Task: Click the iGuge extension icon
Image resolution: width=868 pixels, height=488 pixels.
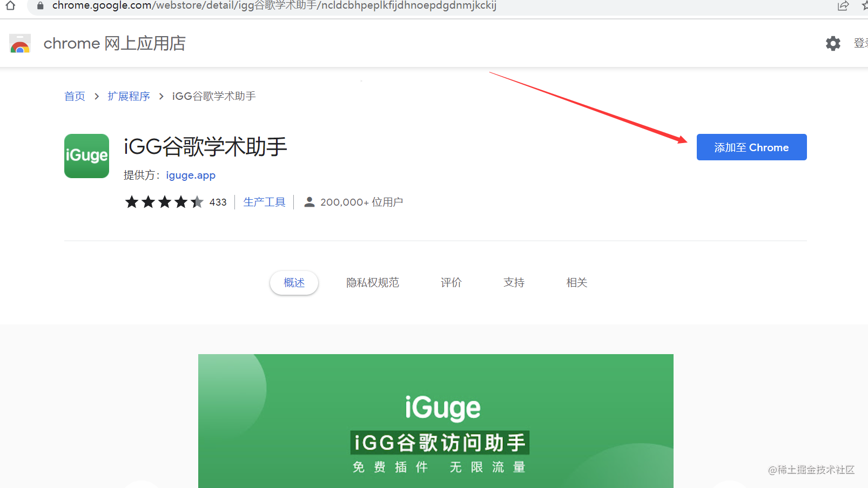Action: [86, 156]
